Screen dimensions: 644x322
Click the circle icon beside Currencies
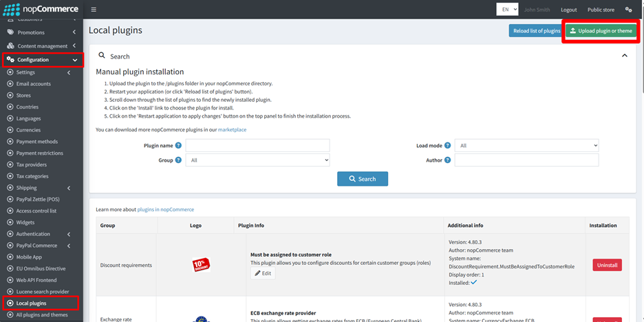pyautogui.click(x=10, y=130)
